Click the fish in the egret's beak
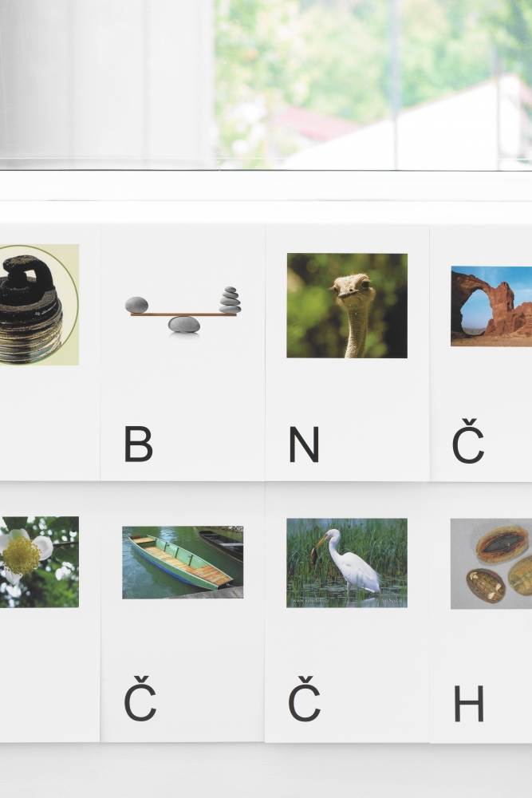Image resolution: width=532 pixels, height=798 pixels. (x=315, y=555)
